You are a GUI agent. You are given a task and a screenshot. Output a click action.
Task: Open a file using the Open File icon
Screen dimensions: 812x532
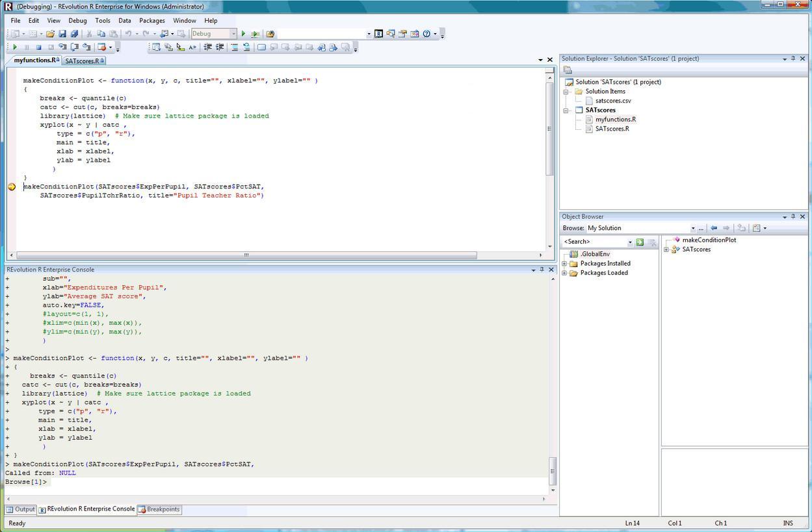(x=50, y=33)
